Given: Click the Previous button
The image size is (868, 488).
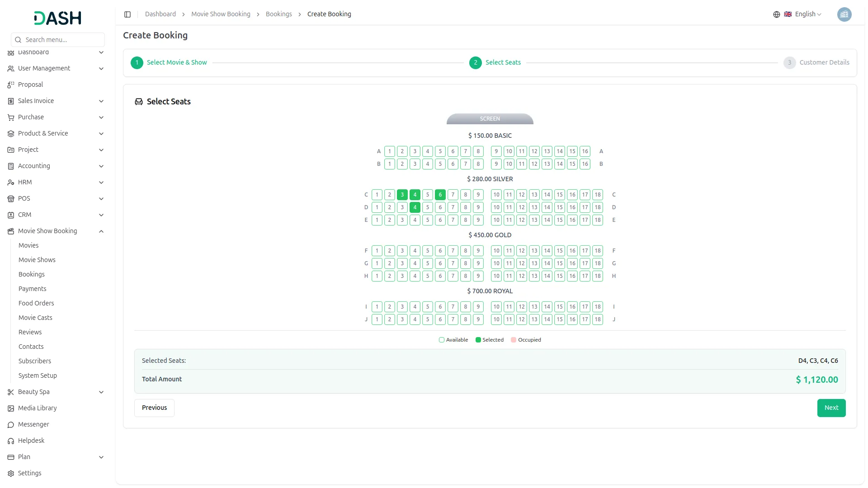Looking at the screenshot, I should pyautogui.click(x=154, y=408).
